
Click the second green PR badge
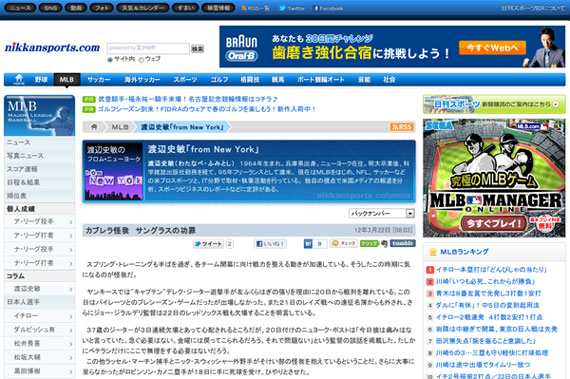pos(89,109)
